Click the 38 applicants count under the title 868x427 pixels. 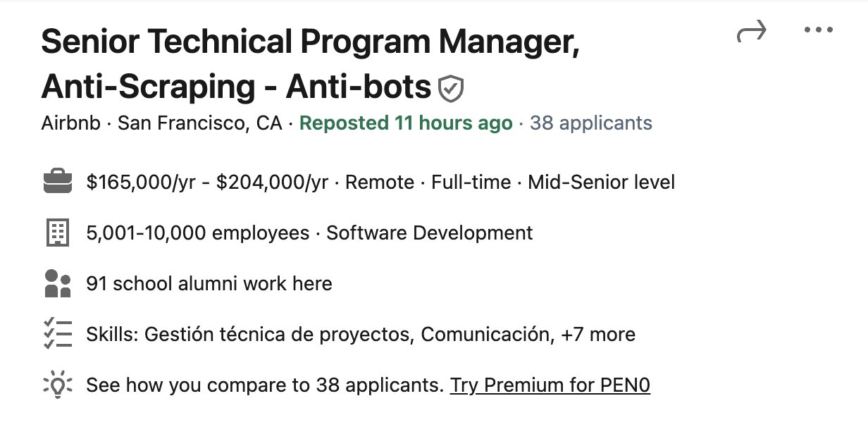[x=590, y=124]
